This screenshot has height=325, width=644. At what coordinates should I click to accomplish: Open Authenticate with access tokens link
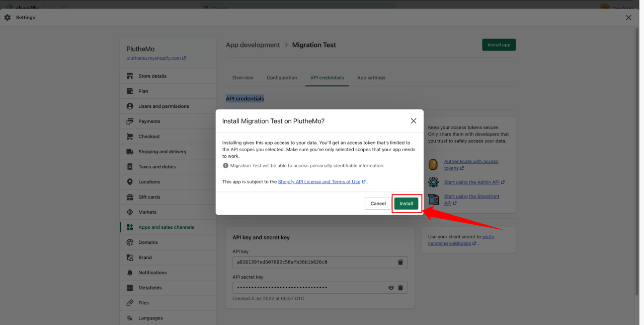(471, 165)
